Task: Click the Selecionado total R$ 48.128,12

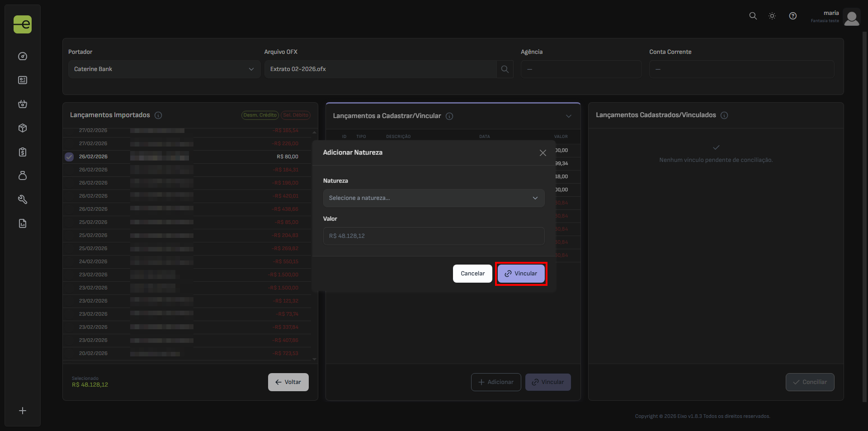Action: coord(90,385)
